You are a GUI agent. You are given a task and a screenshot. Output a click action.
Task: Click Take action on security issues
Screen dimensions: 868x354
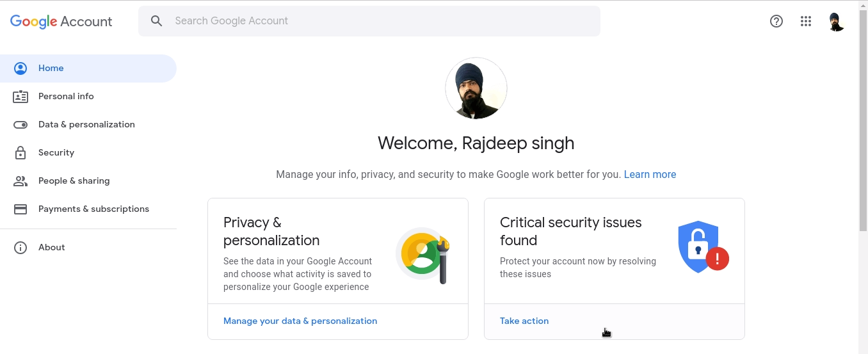click(x=524, y=321)
